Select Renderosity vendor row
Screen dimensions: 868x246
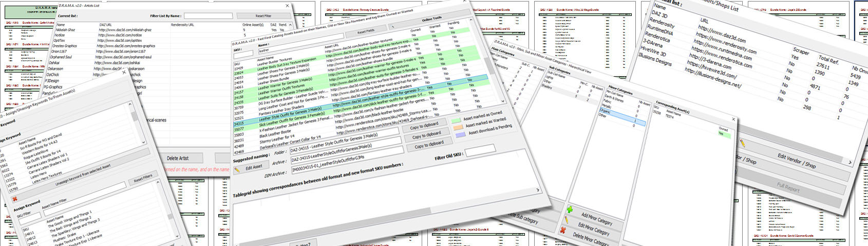tap(663, 23)
